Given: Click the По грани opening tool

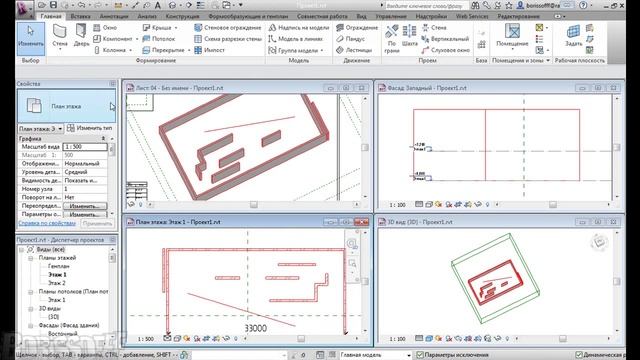Looking at the screenshot, I should coord(392,38).
